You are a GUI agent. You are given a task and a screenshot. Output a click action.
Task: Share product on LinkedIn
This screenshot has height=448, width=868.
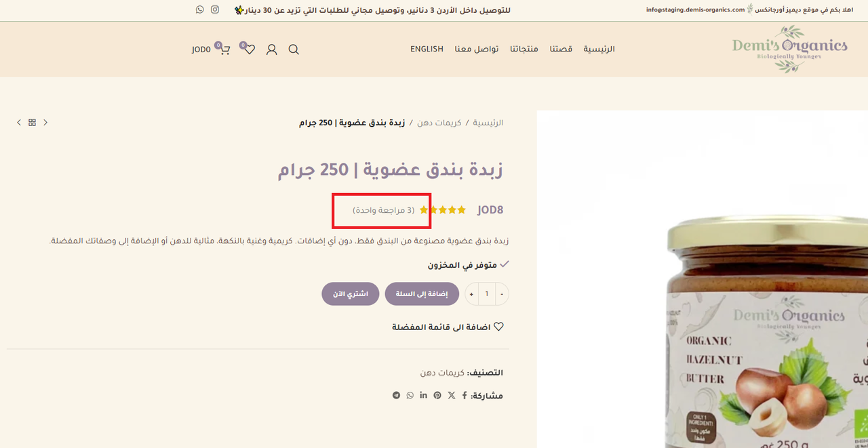[423, 395]
